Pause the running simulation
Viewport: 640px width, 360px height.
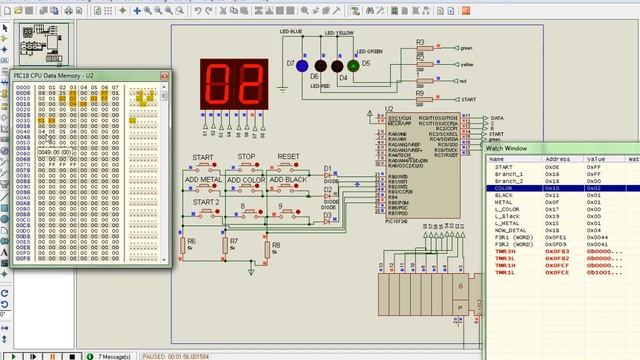pyautogui.click(x=52, y=356)
